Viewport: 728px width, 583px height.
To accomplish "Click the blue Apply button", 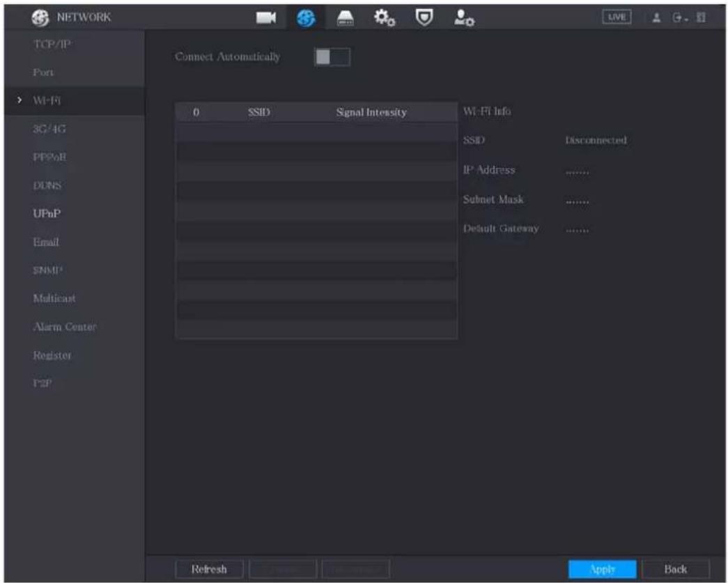I will 602,569.
